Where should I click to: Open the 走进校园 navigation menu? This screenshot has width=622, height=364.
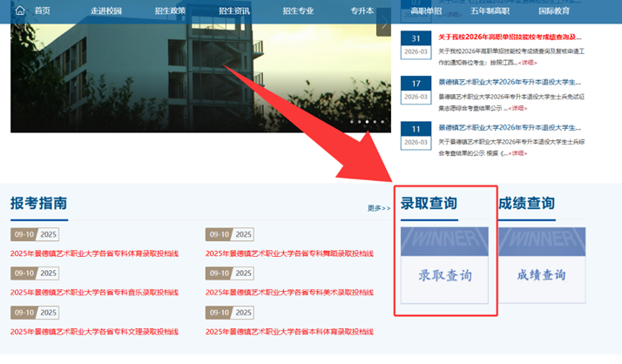(x=106, y=10)
